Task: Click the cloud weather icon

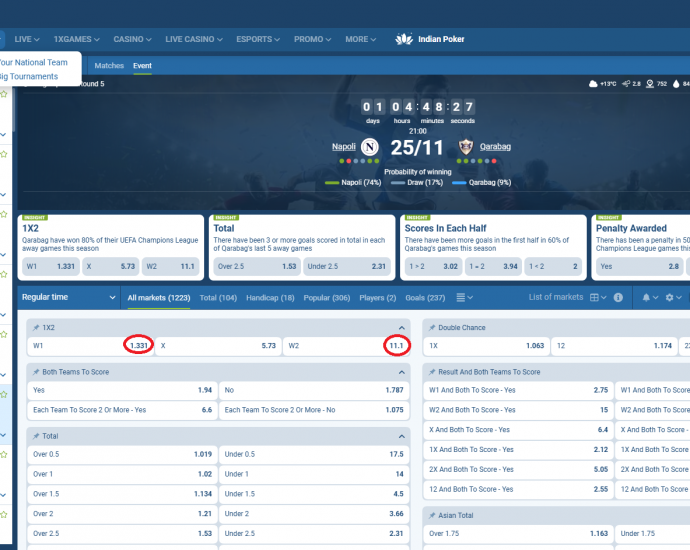Action: pos(593,84)
